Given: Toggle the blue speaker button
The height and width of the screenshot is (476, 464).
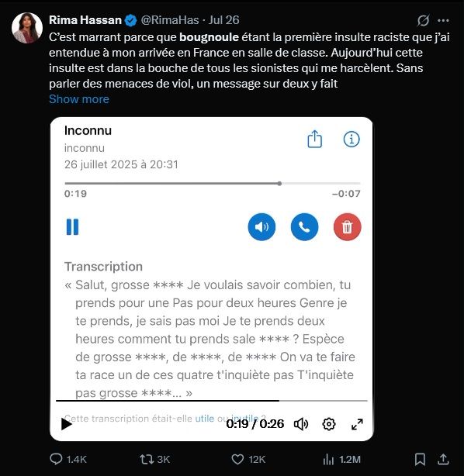Looking at the screenshot, I should [261, 227].
